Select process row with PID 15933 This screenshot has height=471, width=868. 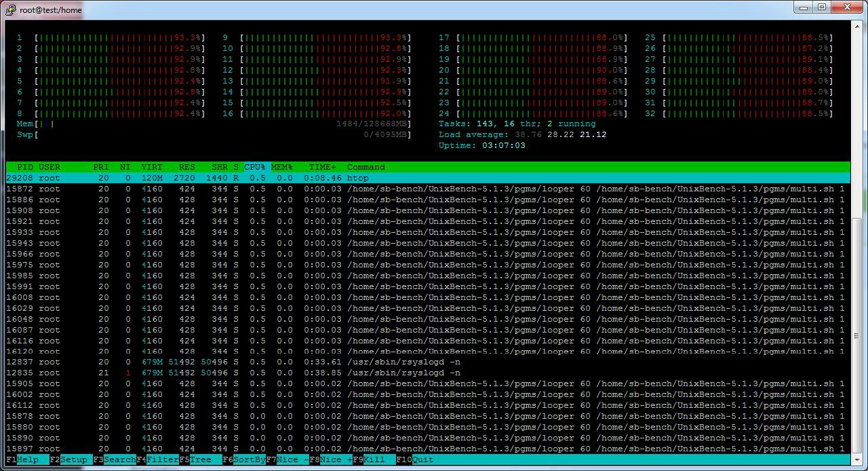(427, 232)
